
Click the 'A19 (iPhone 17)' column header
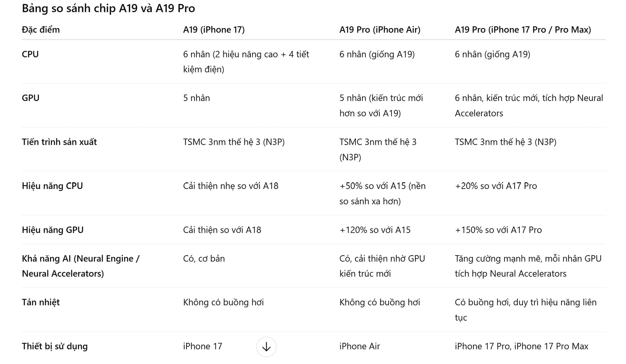point(214,30)
